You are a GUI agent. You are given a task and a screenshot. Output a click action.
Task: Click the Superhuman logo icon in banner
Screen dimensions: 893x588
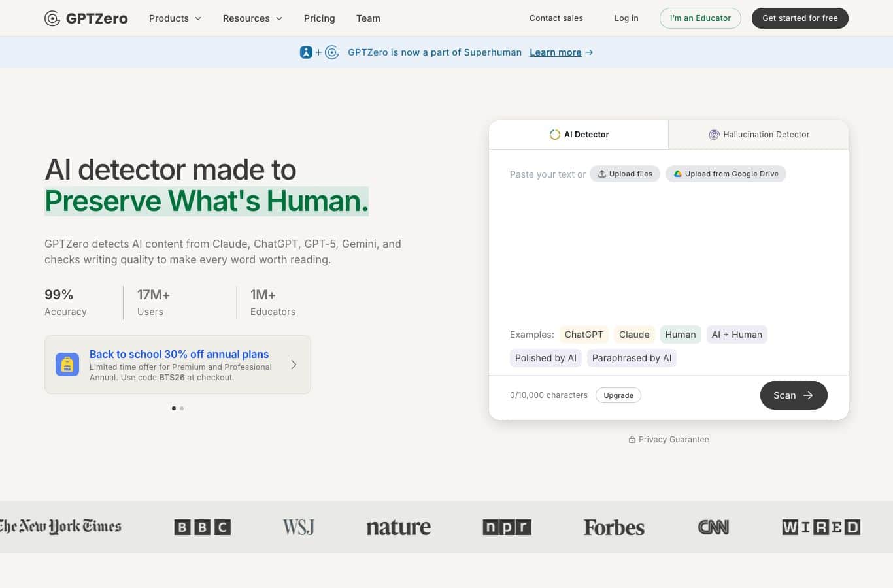pos(306,52)
